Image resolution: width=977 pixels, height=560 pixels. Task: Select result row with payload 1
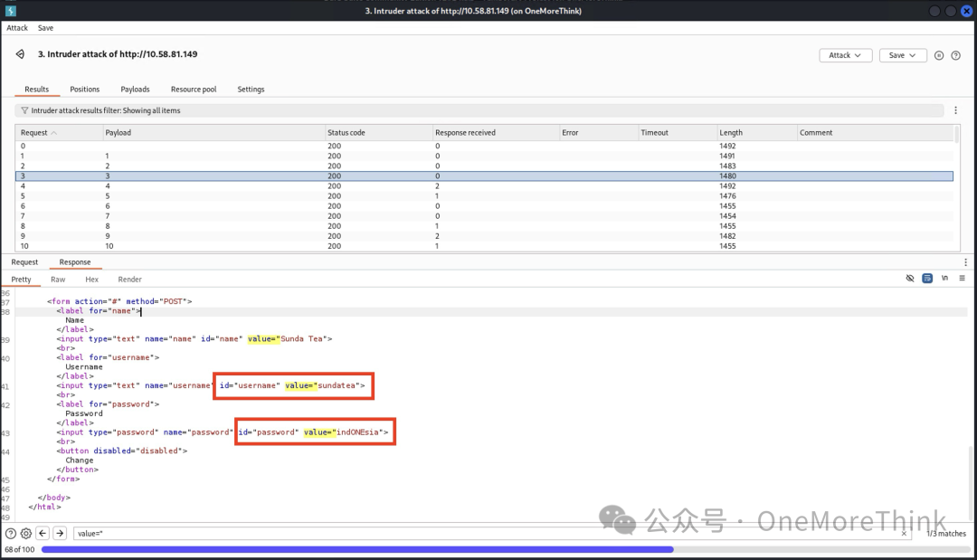click(484, 156)
